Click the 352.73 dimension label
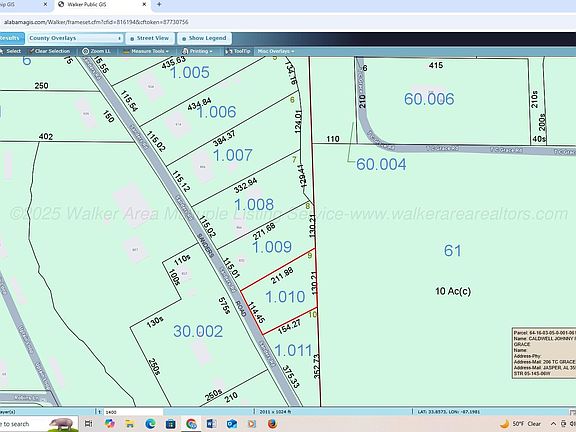 pos(317,366)
